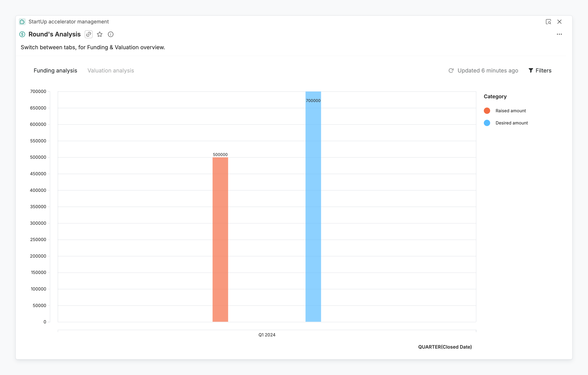Screen dimensions: 588x375
Task: Click the Updated 6 minutes ago text
Action: [488, 71]
